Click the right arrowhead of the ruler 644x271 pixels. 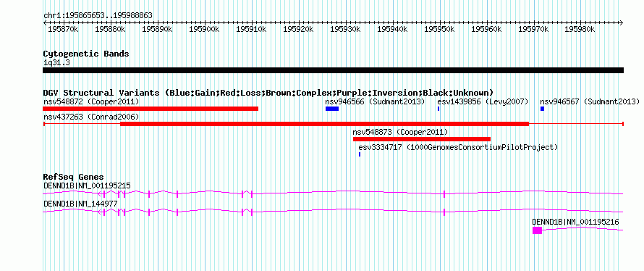pyautogui.click(x=622, y=23)
